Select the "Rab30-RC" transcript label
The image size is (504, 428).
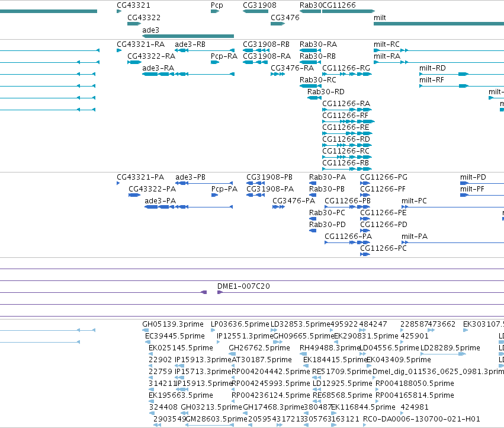point(318,80)
